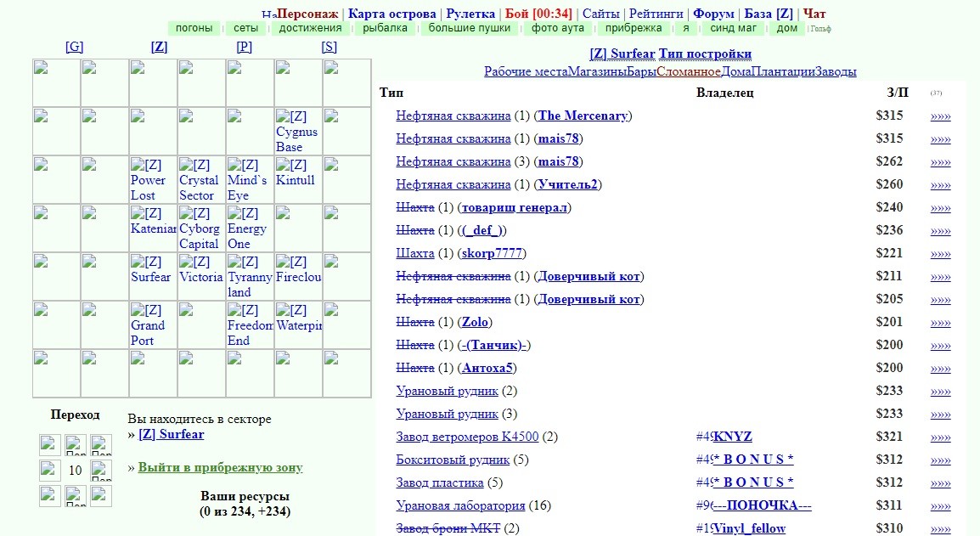980x536 pixels.
Task: Click the синд маг shortcut button
Action: point(733,28)
